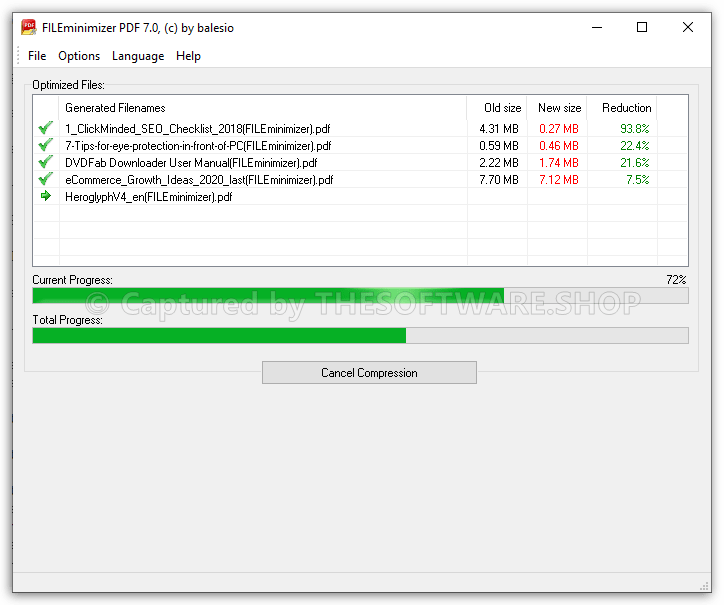
Task: Select eCommerce_Growth_Ideas_2020_last(FILEminimizer).pdf row
Action: click(360, 180)
